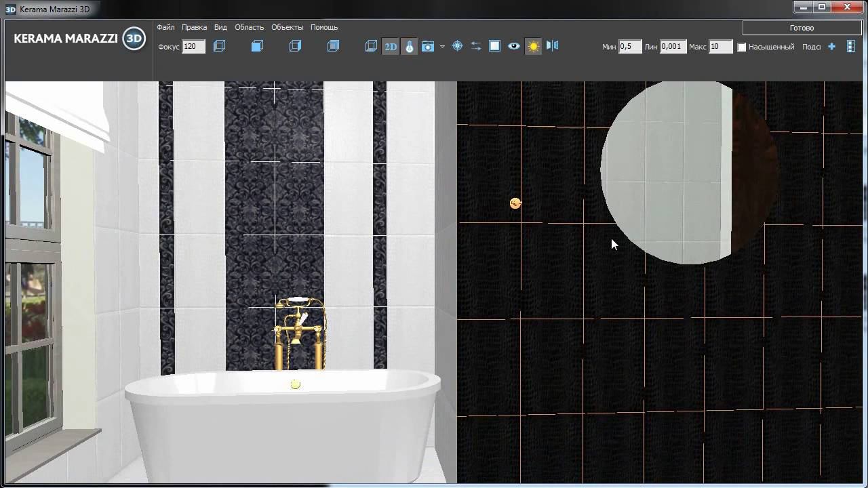868x488 pixels.
Task: Toggle the 2D view mode
Action: click(391, 47)
